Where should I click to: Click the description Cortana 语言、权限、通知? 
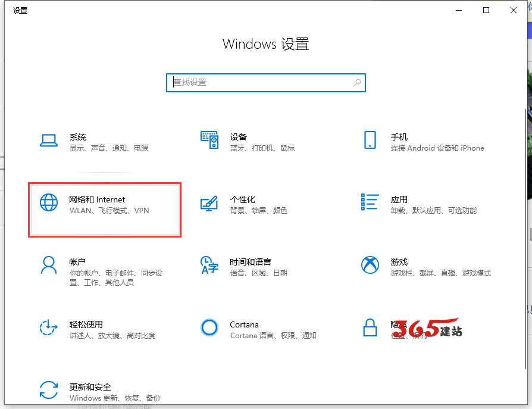click(x=273, y=335)
